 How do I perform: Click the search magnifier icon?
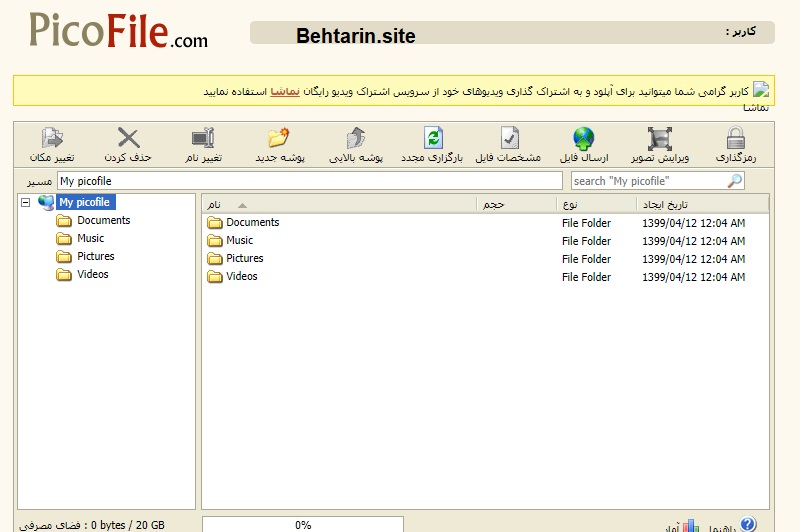click(x=734, y=181)
